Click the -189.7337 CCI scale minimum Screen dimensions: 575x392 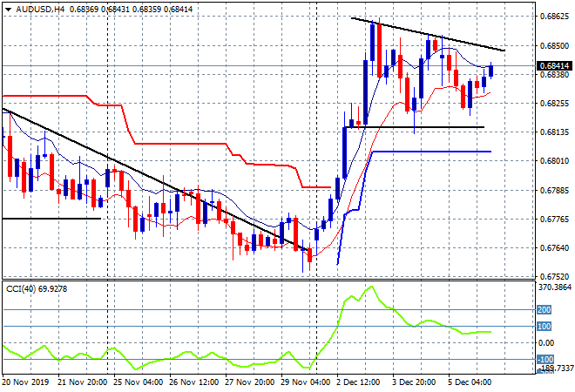(555, 368)
